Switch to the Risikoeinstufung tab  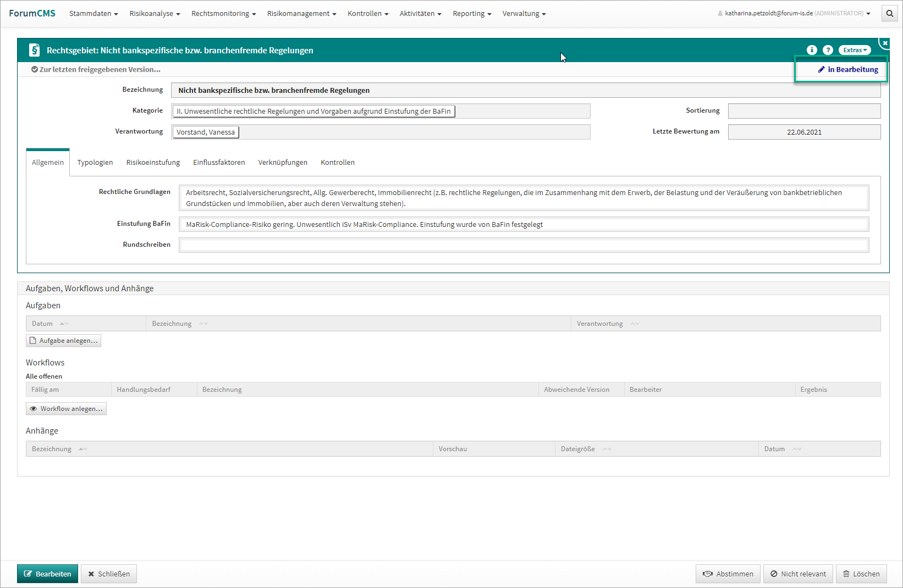pyautogui.click(x=153, y=163)
